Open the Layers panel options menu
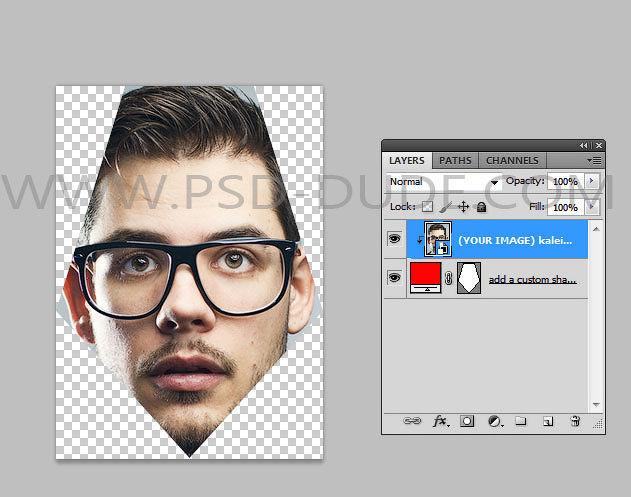Screen dimensions: 631x497 [594, 160]
